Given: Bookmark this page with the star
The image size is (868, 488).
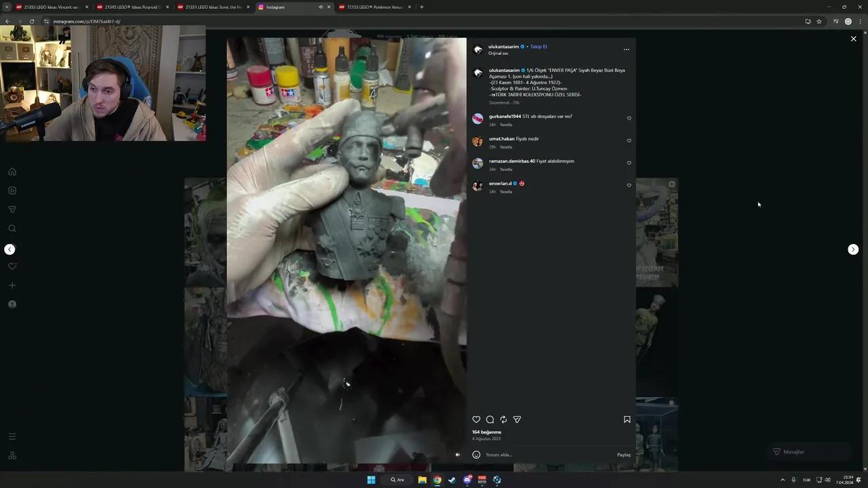Looking at the screenshot, I should click(x=819, y=22).
